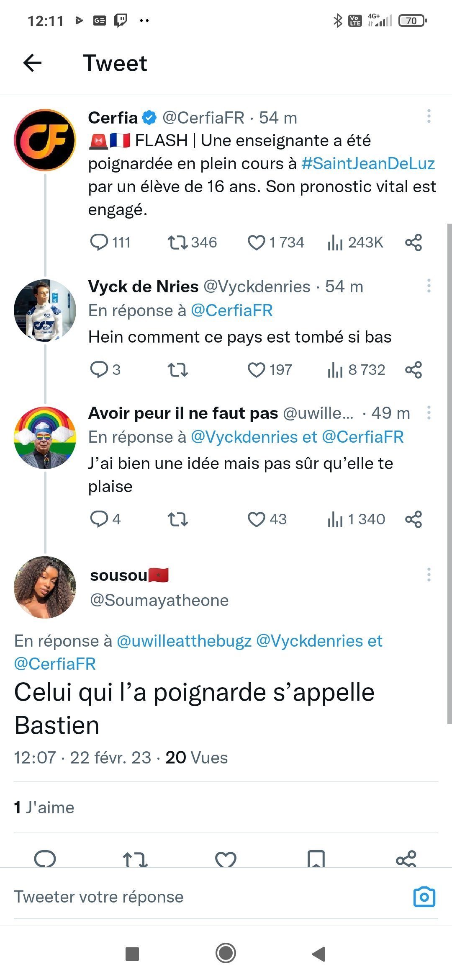Open sousou's profile picture
The image size is (452, 980).
click(45, 587)
